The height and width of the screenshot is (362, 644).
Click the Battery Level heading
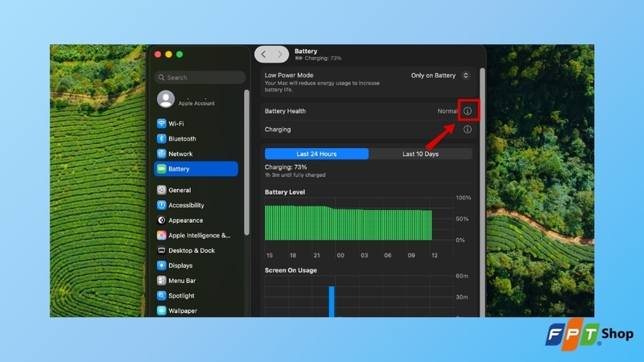(285, 192)
